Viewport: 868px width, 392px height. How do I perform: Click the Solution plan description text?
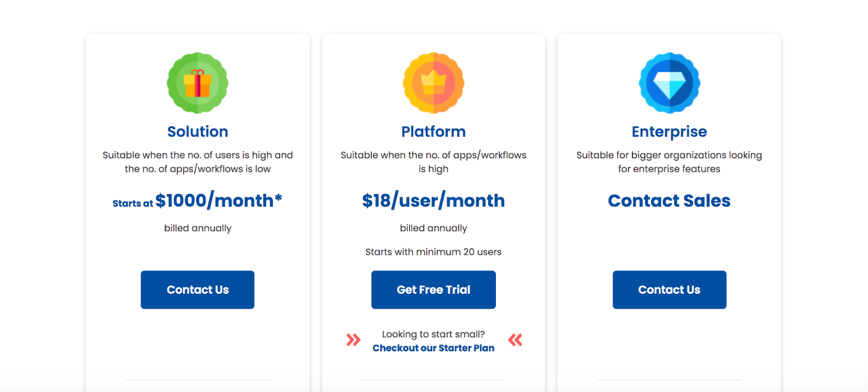tap(197, 162)
